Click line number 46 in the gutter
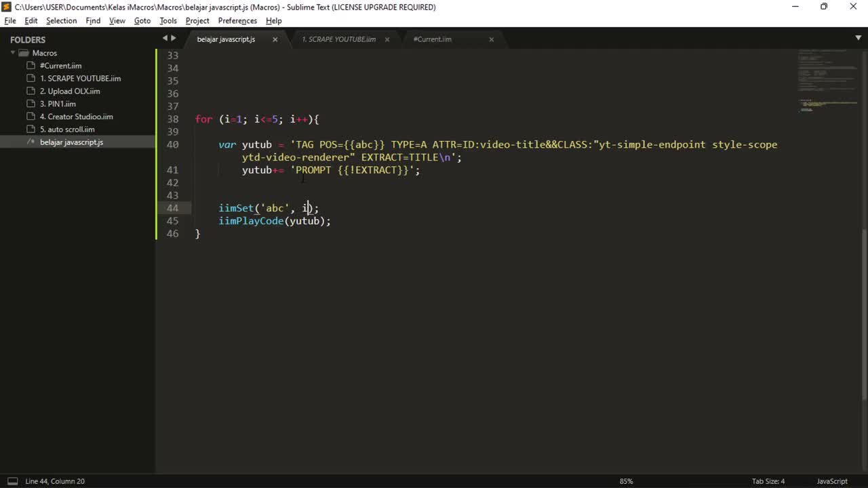 (x=172, y=234)
